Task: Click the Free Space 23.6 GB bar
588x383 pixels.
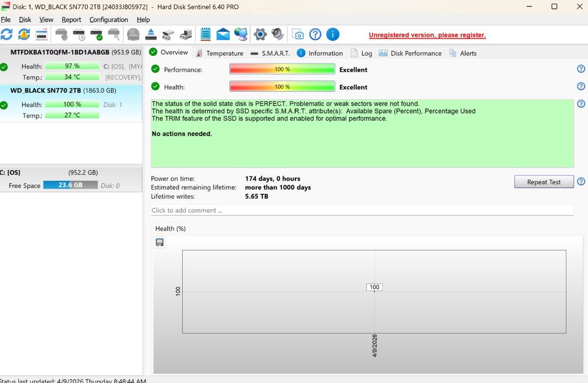Action: pyautogui.click(x=71, y=185)
